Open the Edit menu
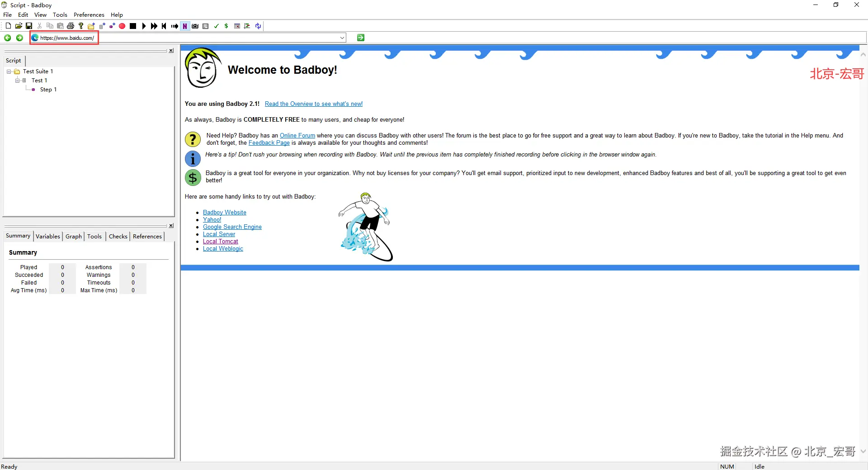This screenshot has width=868, height=470. [23, 14]
